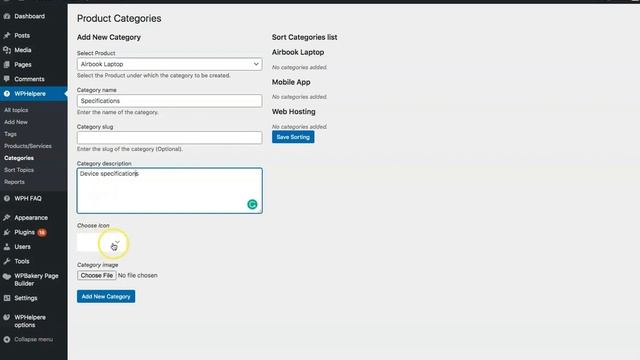The image size is (640, 360).
Task: Click the Appearance brush icon
Action: (7, 218)
